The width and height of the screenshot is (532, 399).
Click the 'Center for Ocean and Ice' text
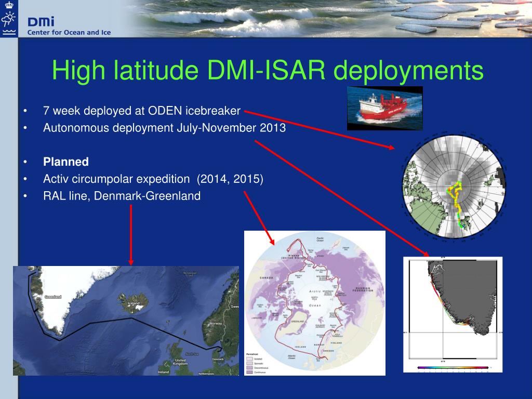69,33
